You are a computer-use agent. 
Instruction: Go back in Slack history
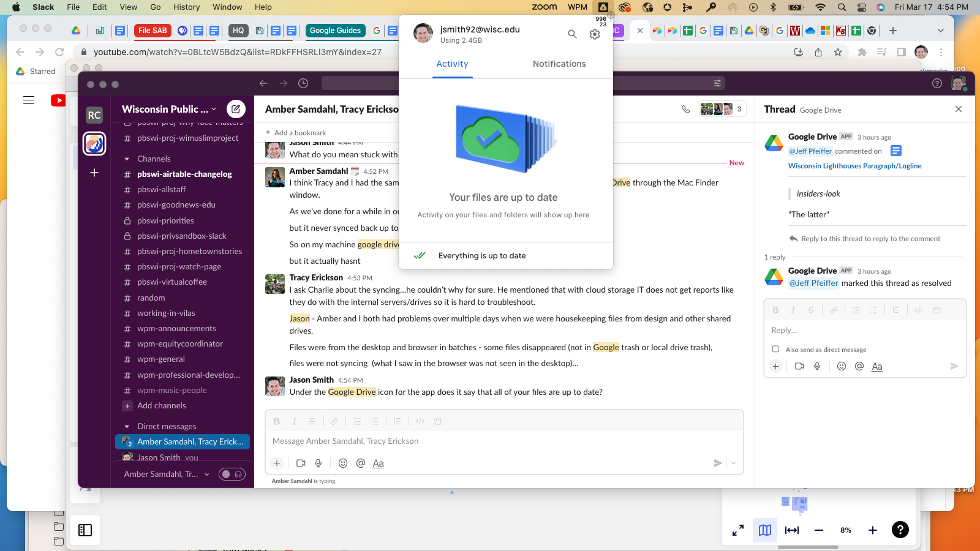click(263, 83)
